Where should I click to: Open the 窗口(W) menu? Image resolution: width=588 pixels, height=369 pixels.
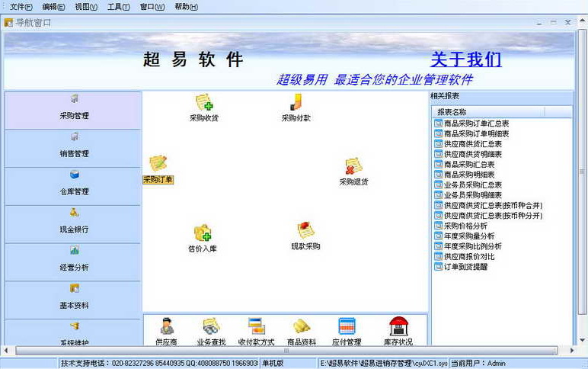[152, 7]
